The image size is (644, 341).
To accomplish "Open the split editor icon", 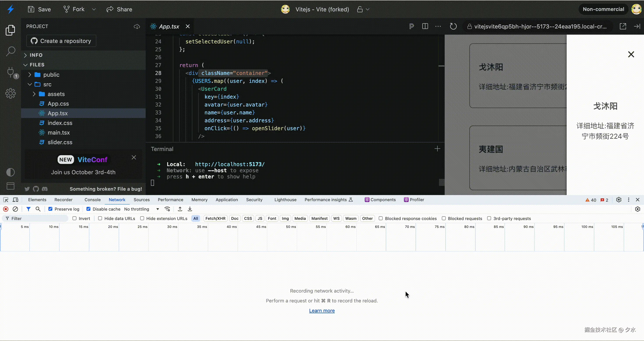I will tap(425, 26).
